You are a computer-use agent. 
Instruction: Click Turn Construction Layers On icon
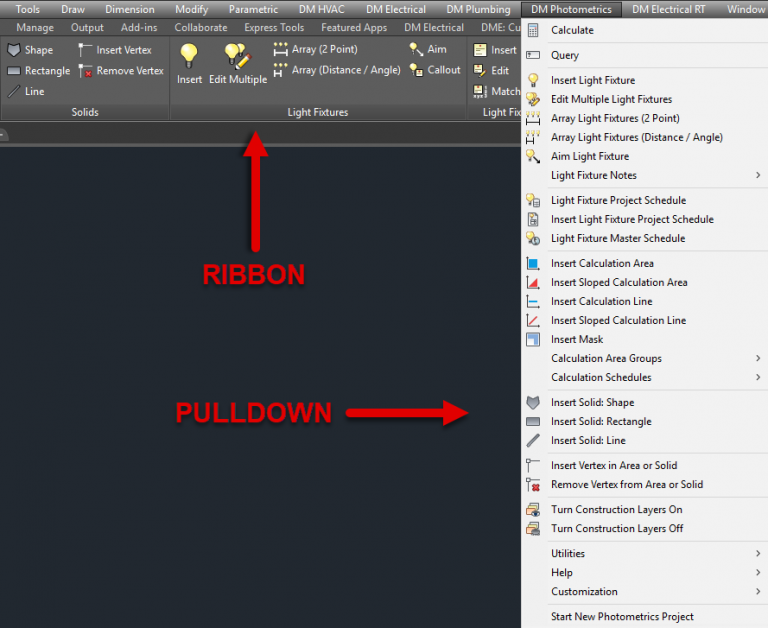pos(533,509)
